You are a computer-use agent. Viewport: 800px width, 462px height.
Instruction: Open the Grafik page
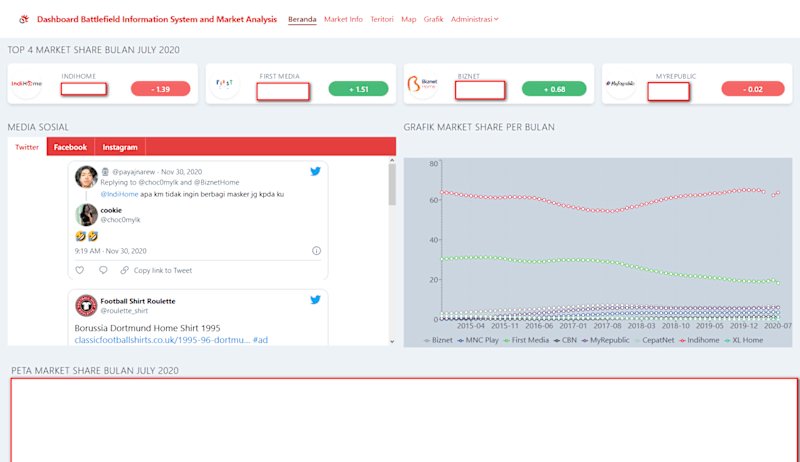coord(433,19)
